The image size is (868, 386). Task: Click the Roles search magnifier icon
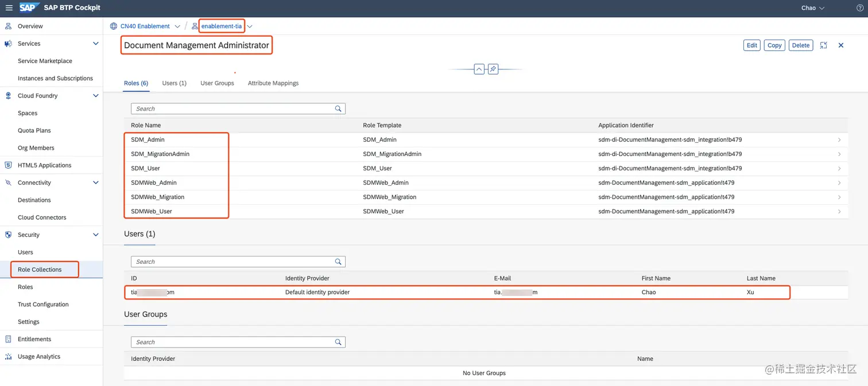[339, 108]
